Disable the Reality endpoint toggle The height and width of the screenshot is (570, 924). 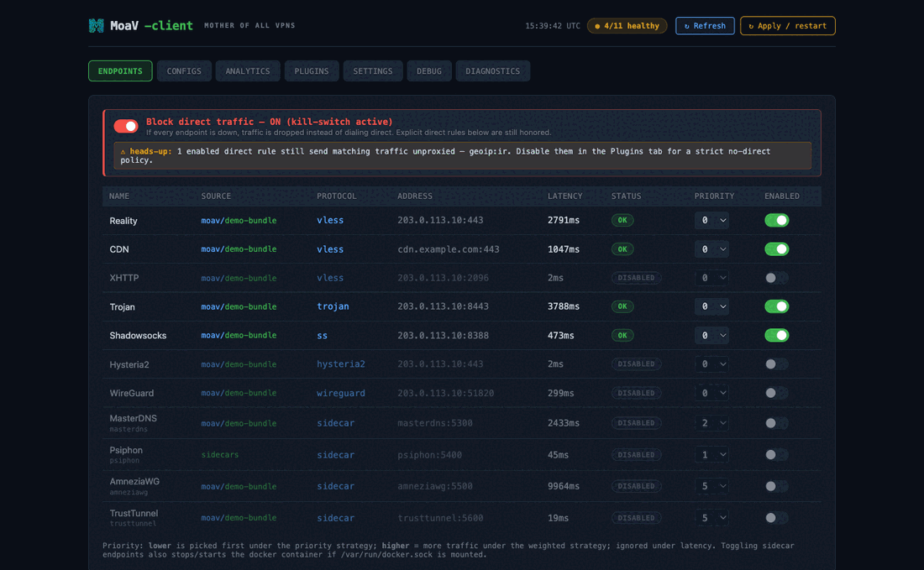[x=776, y=220]
